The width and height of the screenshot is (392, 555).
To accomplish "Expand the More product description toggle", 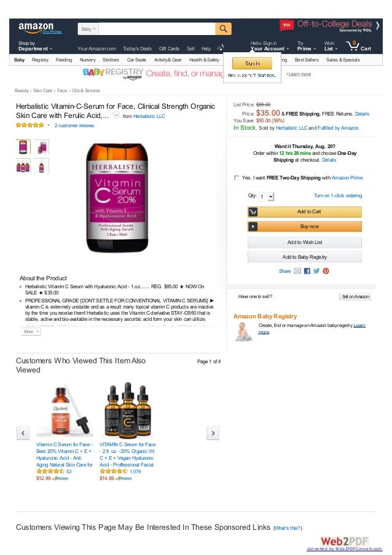I will coord(31,332).
